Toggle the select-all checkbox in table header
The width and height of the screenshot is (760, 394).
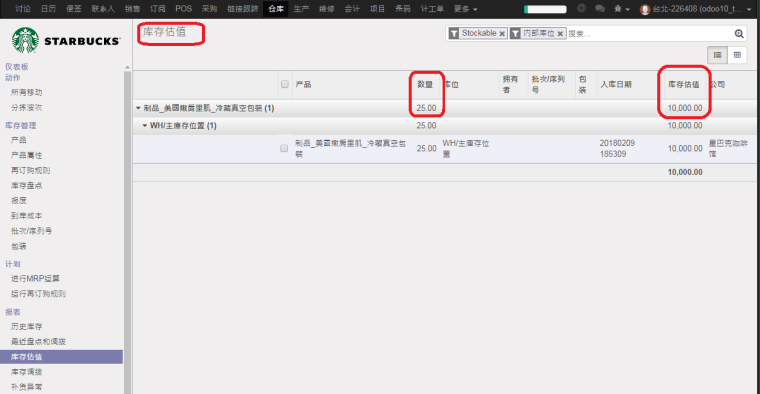285,84
